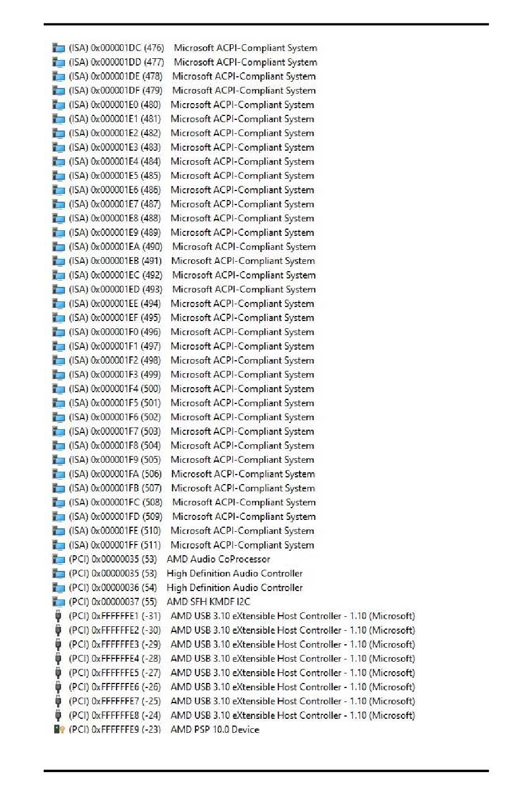532x795 pixels.
Task: Click the icon beside AMD Audio CoProcessor
Action: coord(58,559)
